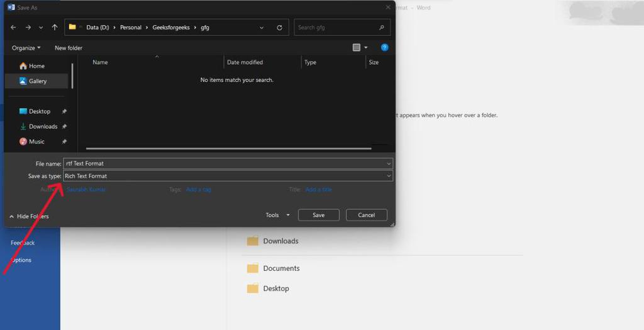
Task: Click the Cancel button
Action: (367, 215)
